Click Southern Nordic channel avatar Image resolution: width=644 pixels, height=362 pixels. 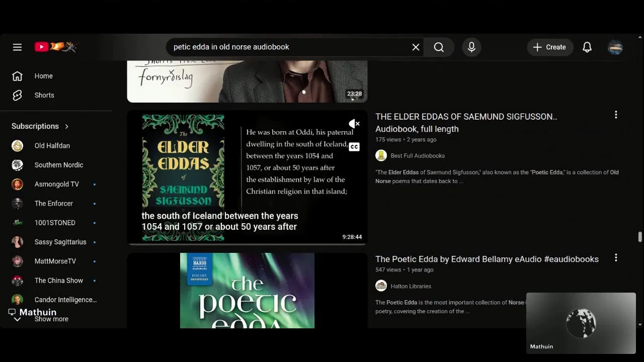[17, 165]
